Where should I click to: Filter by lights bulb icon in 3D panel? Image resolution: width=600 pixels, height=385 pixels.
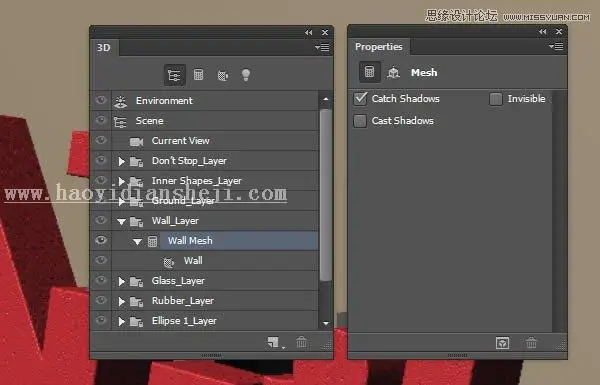click(x=246, y=75)
